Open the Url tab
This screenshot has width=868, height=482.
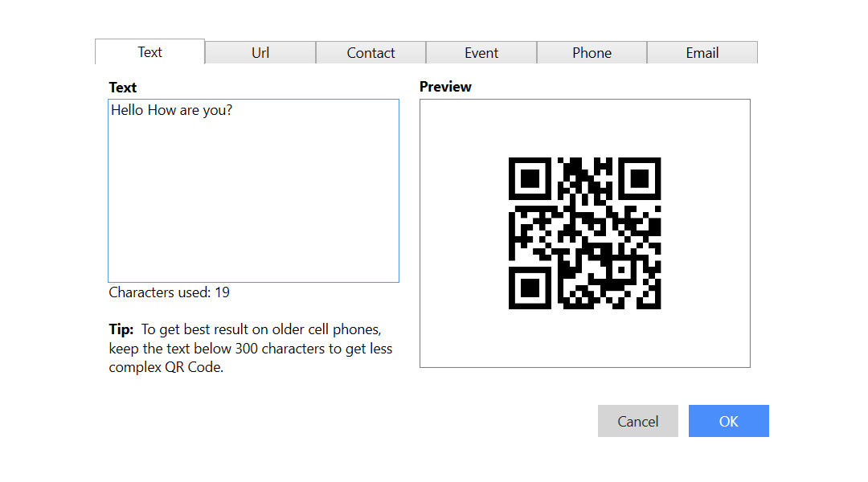click(x=260, y=52)
